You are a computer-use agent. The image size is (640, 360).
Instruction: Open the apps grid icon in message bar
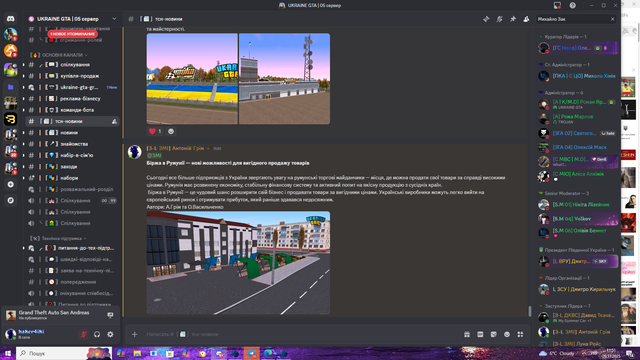(520, 334)
